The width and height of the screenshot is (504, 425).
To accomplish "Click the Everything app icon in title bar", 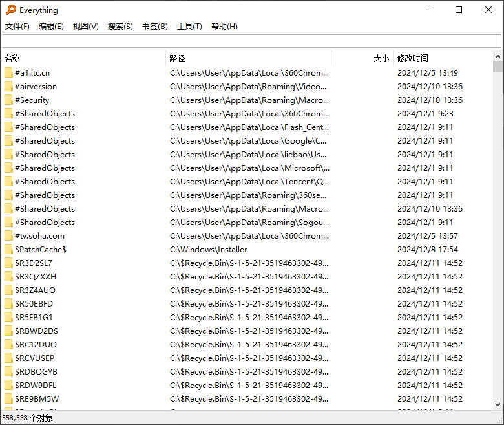I will [x=11, y=10].
